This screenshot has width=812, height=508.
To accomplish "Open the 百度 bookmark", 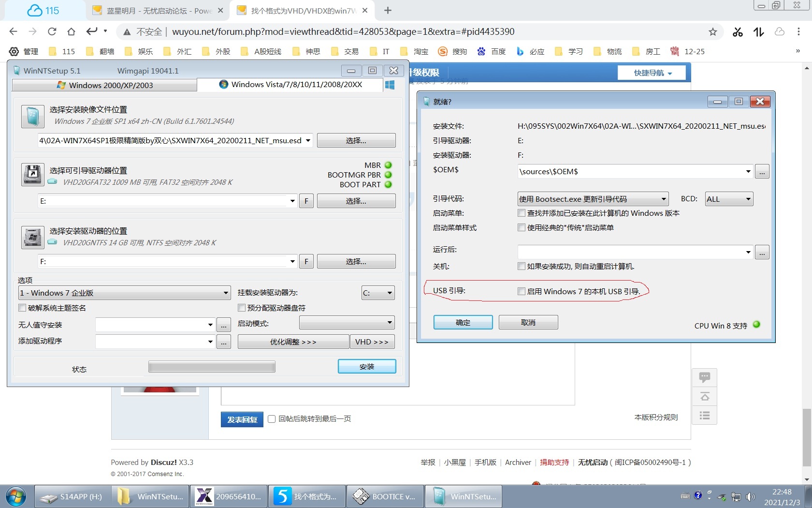I will click(492, 51).
